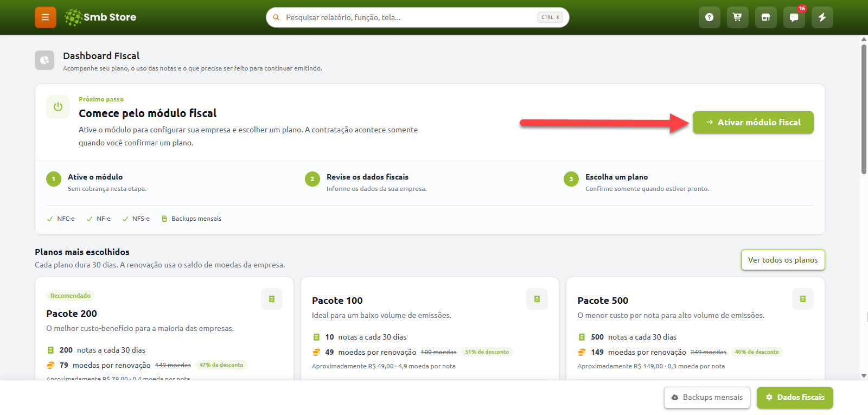Click the coins icon next to 149 moedas
868x415 pixels.
582,352
